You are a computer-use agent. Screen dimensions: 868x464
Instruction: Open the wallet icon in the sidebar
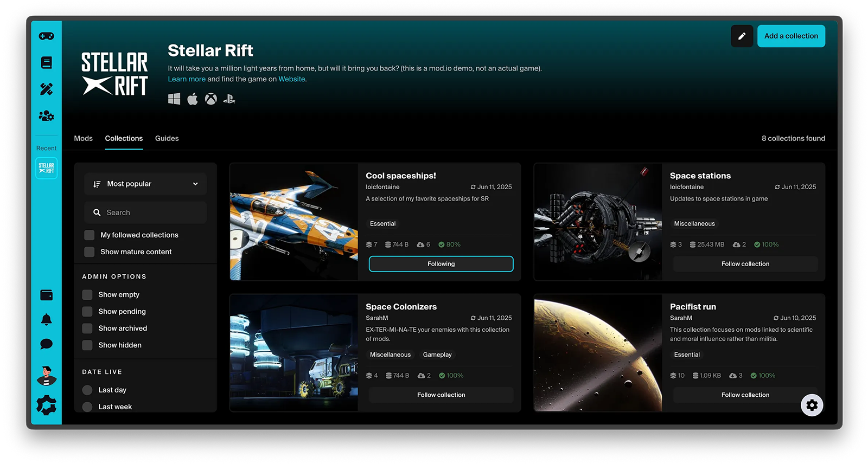(x=46, y=295)
